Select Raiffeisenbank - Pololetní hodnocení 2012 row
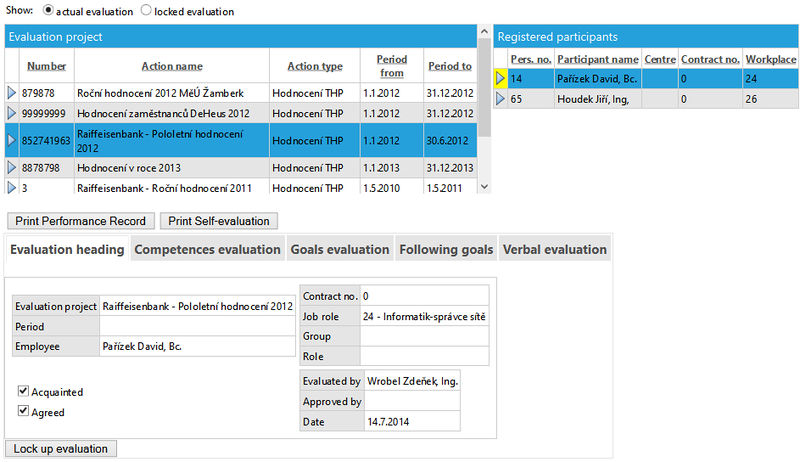This screenshot has width=800, height=462. click(241, 140)
